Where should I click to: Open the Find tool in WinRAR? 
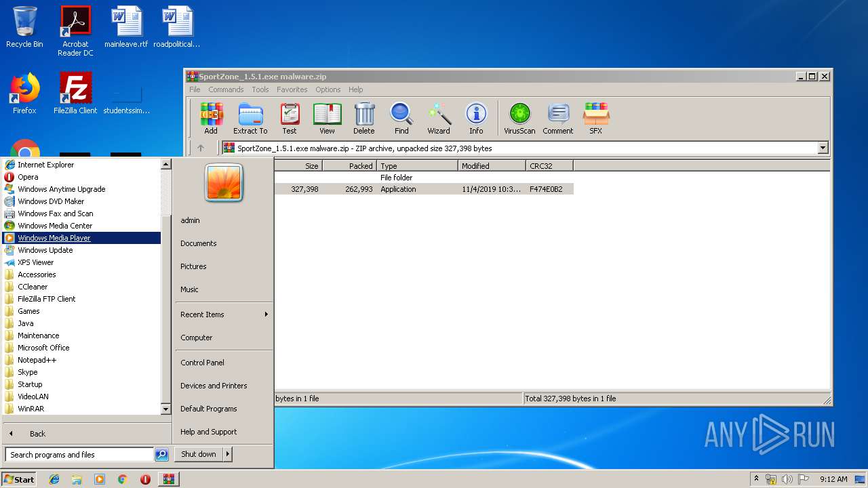tap(401, 119)
